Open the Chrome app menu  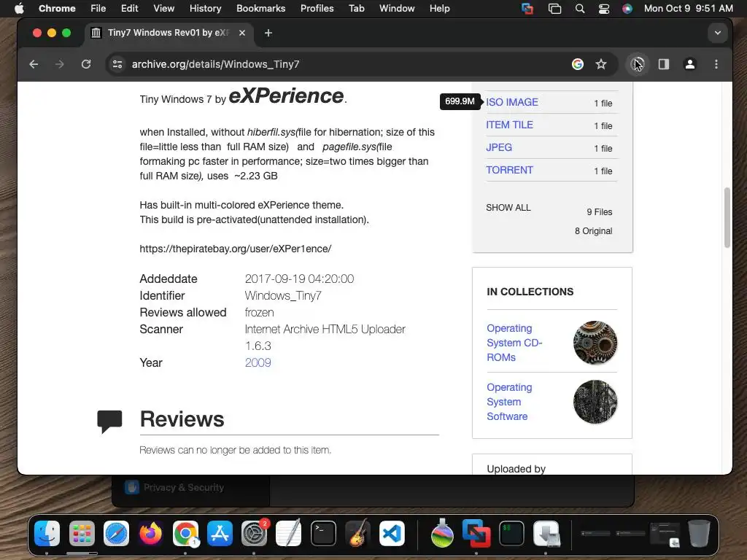(x=57, y=9)
